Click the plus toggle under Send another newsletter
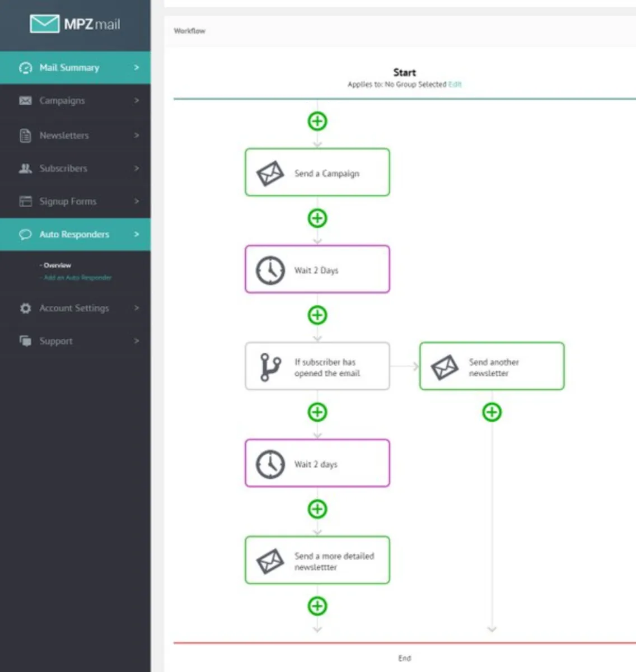This screenshot has width=636, height=672. click(492, 412)
